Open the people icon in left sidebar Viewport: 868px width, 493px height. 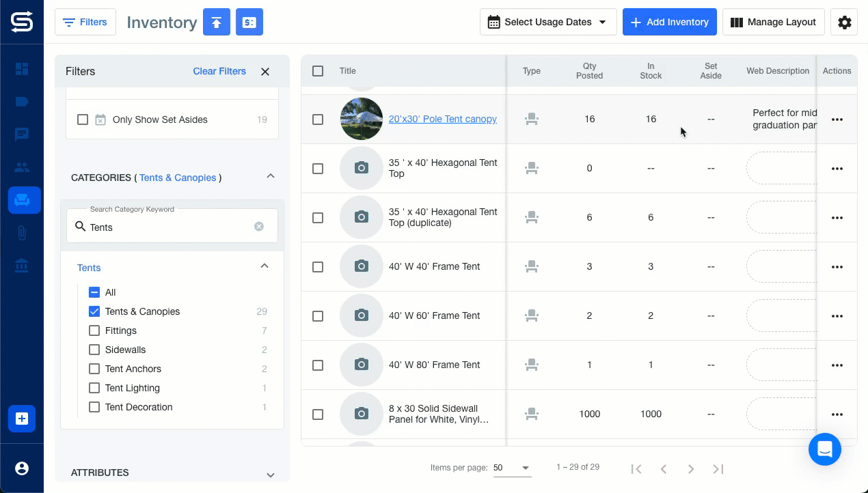pyautogui.click(x=22, y=167)
